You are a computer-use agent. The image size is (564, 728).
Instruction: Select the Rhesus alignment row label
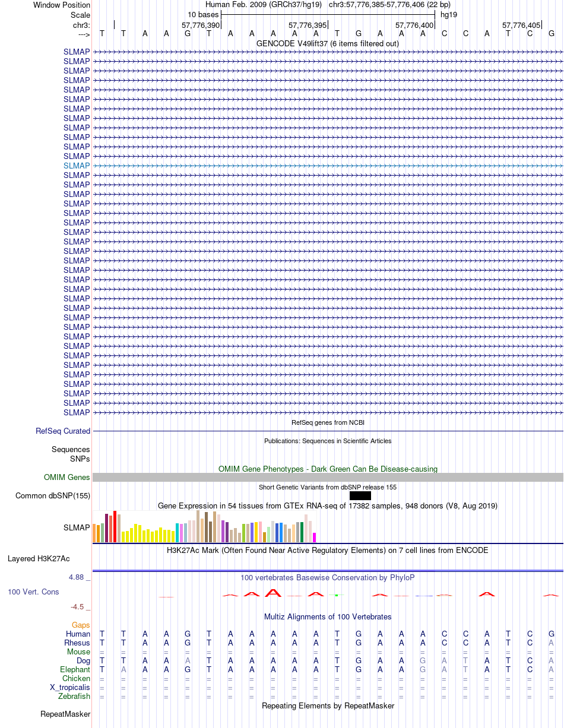(77, 643)
